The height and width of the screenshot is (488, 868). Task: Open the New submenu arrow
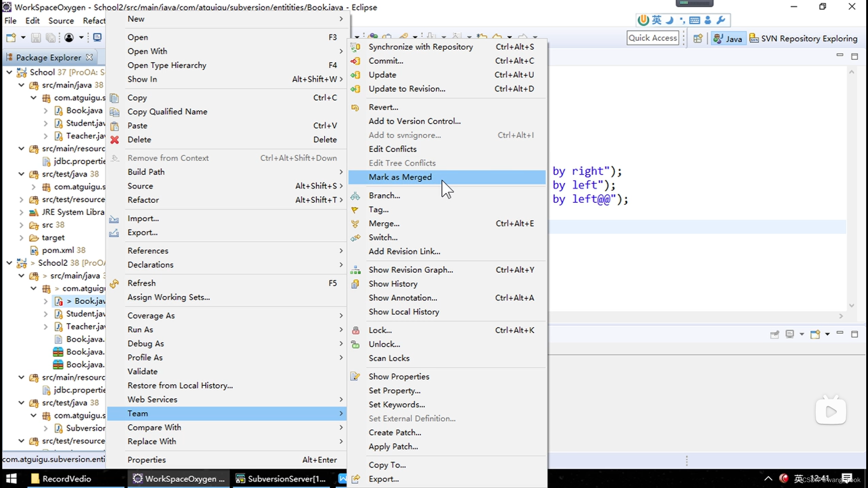tap(341, 19)
